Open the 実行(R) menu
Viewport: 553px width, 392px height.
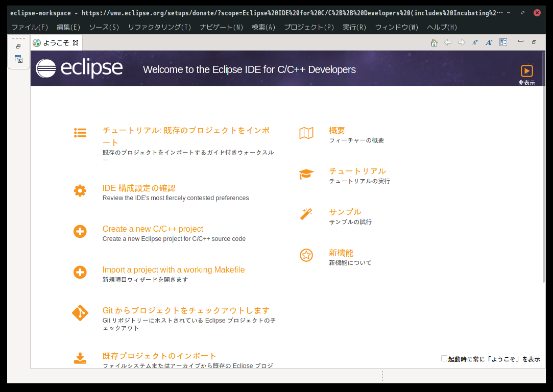354,27
